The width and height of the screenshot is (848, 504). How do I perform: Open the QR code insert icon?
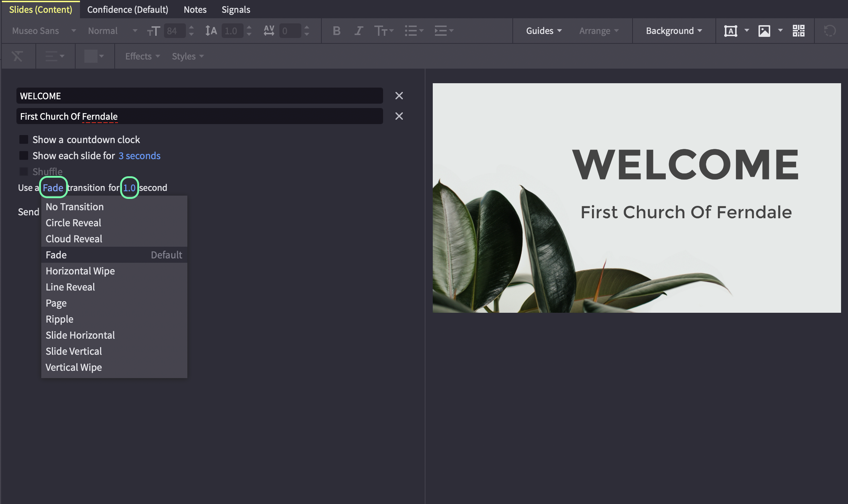(799, 31)
